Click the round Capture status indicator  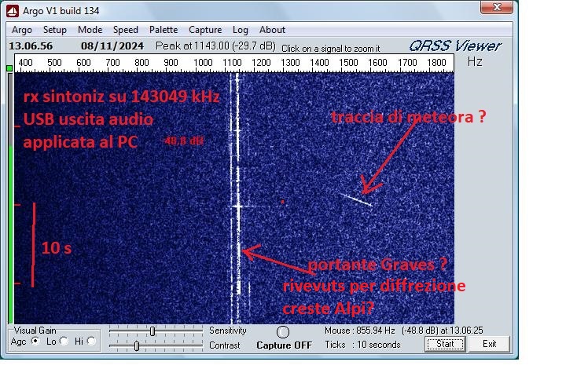283,332
